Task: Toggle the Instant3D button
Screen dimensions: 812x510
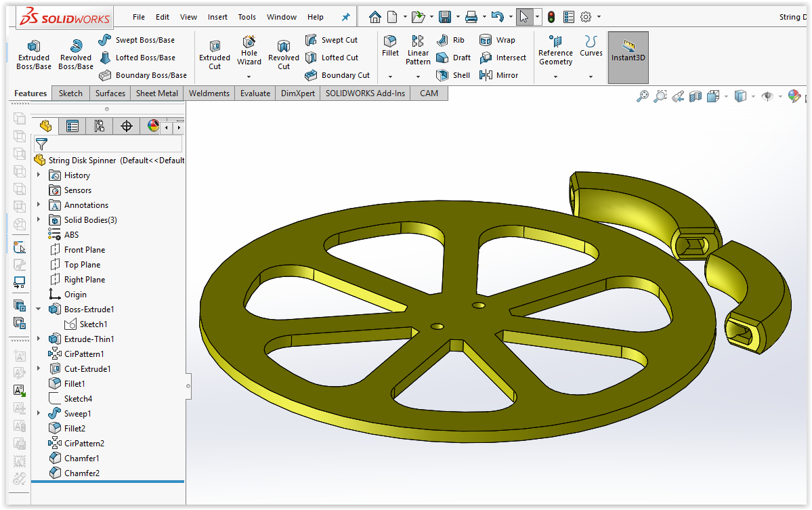Action: 628,51
